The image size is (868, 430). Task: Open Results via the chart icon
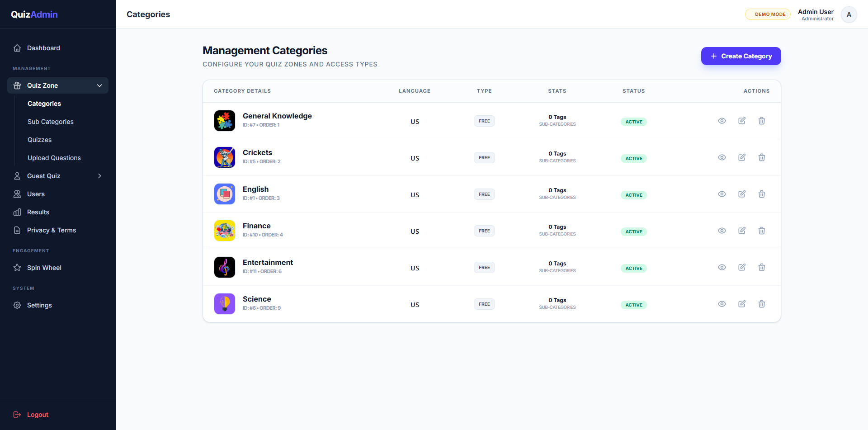pyautogui.click(x=17, y=212)
